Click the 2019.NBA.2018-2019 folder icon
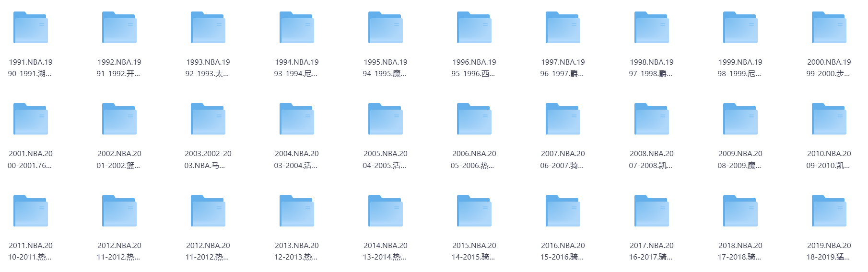Viewport: 868px width, 272px height. [x=829, y=211]
